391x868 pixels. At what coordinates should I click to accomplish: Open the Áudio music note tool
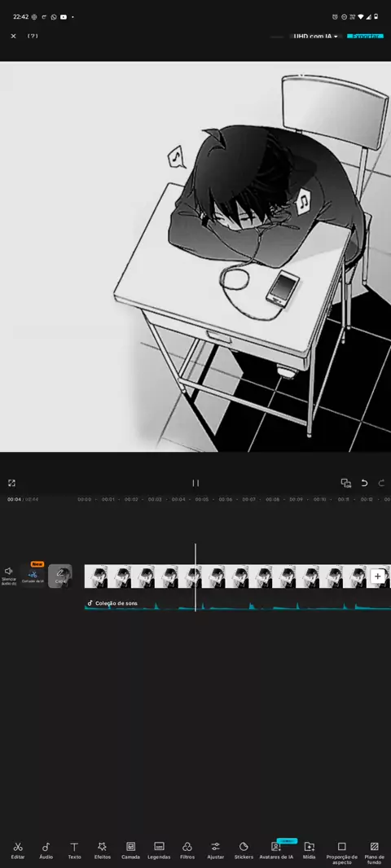46,850
